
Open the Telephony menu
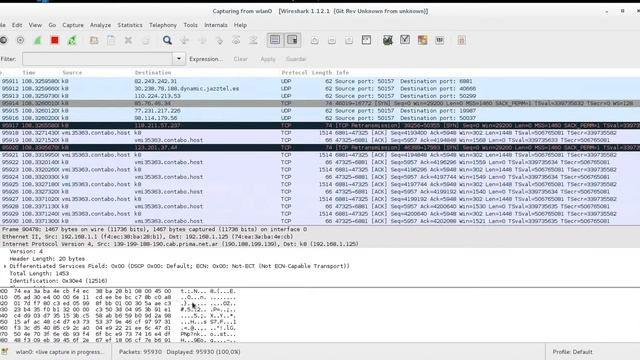pyautogui.click(x=163, y=25)
